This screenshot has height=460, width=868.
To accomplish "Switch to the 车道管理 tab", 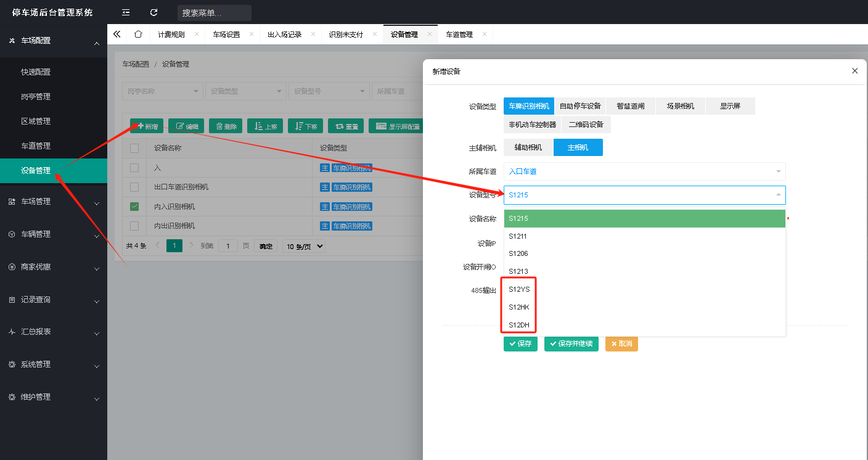I will (x=459, y=35).
